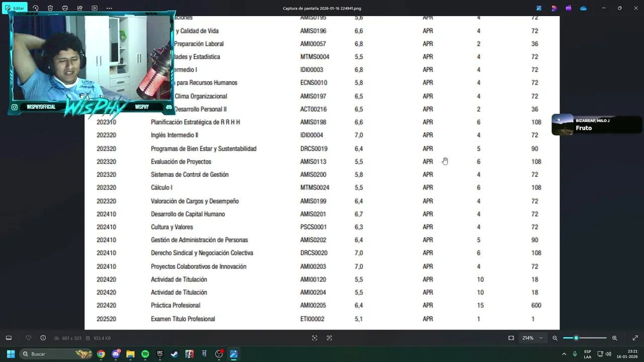Click 'Evaluación de Proyectos' row text
The width and height of the screenshot is (644, 362).
(181, 161)
